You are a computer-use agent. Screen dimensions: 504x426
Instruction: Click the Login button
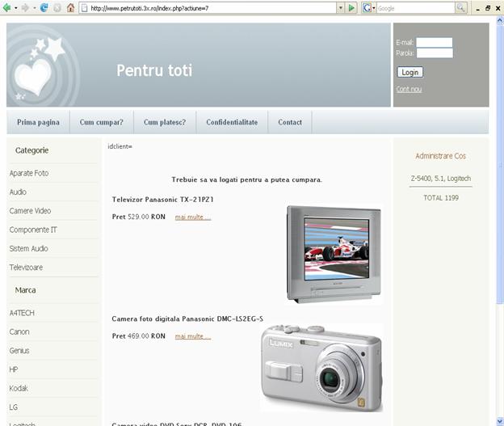(x=409, y=73)
